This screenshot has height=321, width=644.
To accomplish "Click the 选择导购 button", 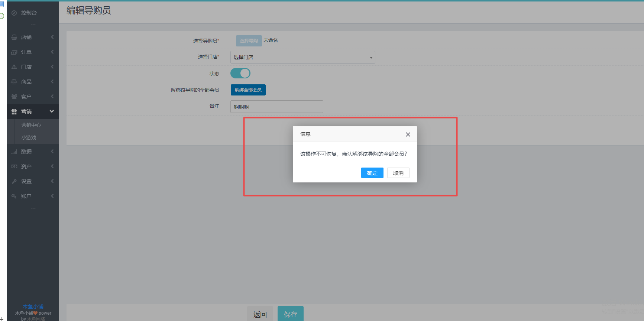I will click(249, 41).
